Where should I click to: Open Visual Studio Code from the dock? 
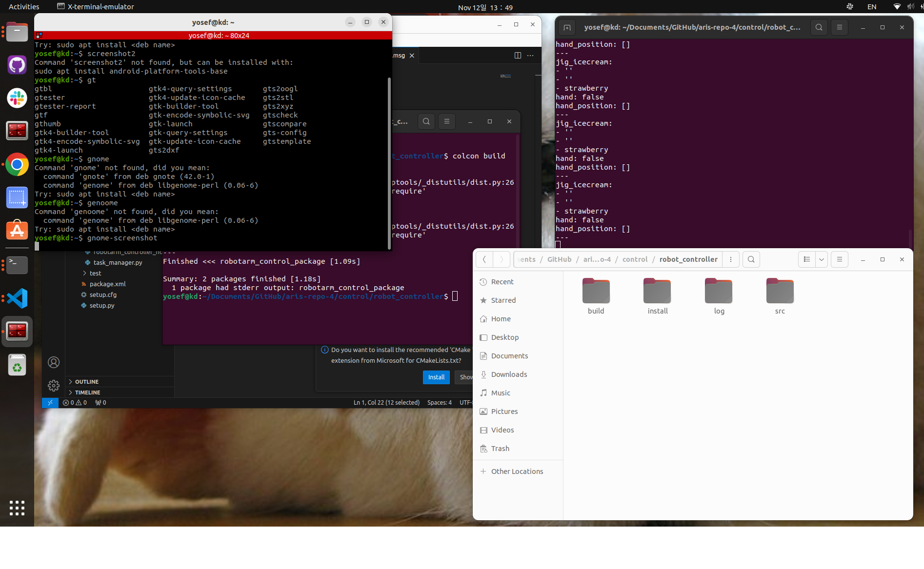coord(17,298)
